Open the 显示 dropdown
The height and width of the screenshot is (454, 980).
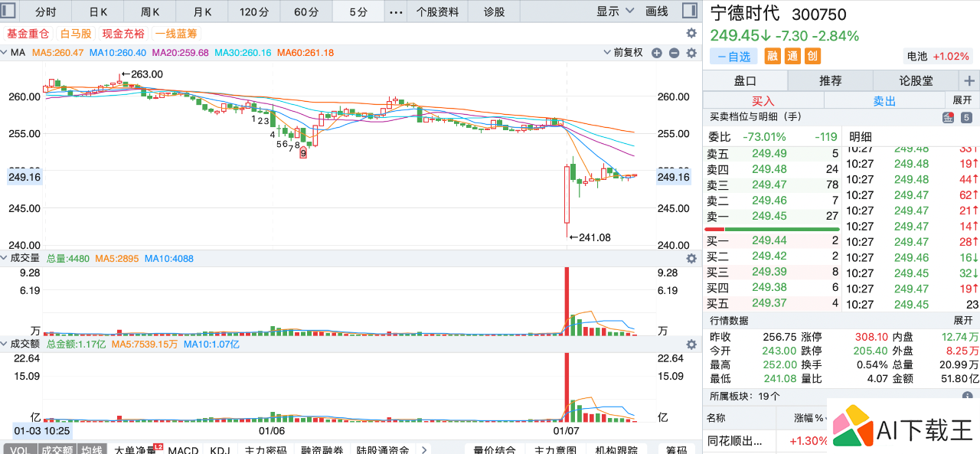tap(616, 11)
